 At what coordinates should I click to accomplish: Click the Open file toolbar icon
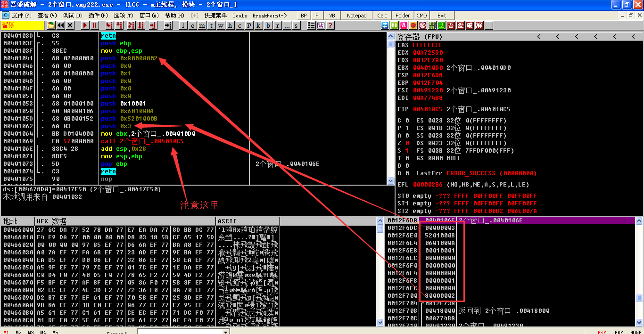(51, 25)
